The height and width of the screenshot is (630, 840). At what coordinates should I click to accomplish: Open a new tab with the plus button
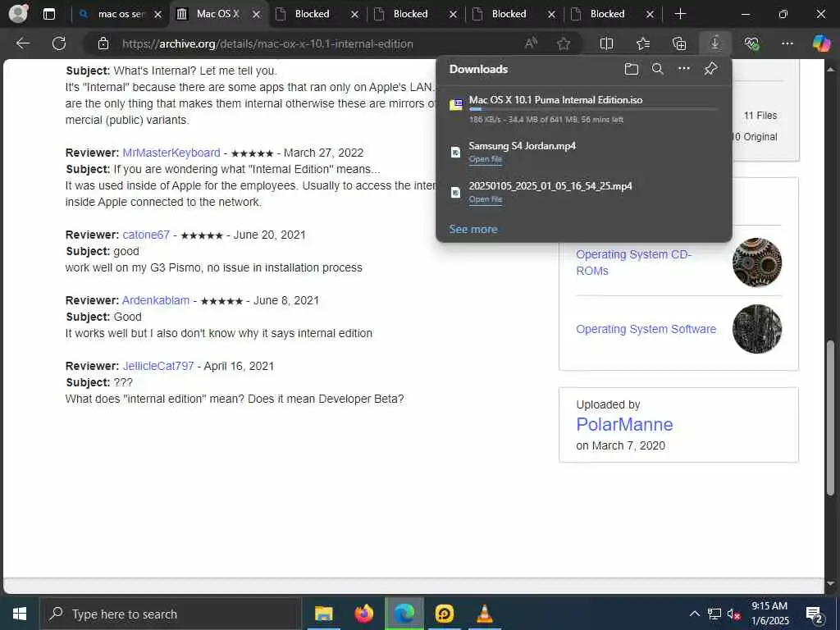coord(680,14)
